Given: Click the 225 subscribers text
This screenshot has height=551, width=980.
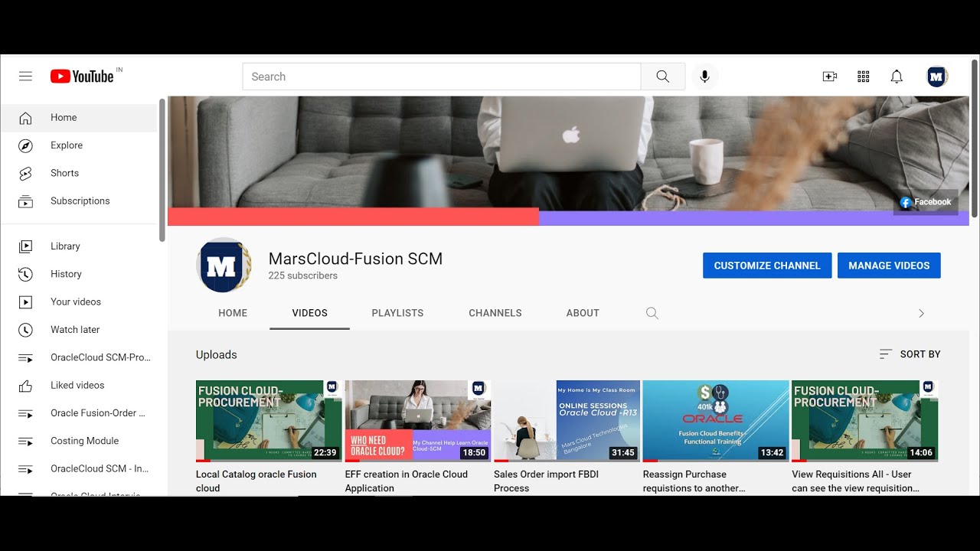Looking at the screenshot, I should click(303, 275).
